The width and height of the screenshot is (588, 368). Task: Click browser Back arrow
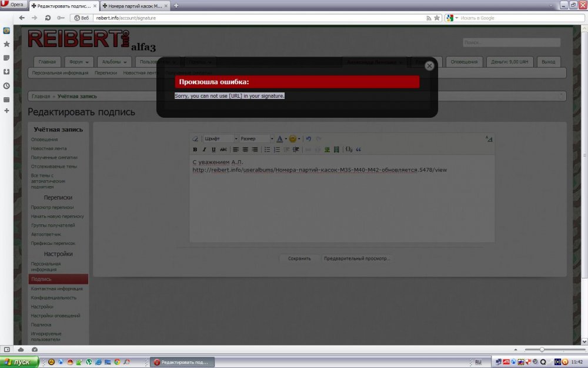coord(22,18)
